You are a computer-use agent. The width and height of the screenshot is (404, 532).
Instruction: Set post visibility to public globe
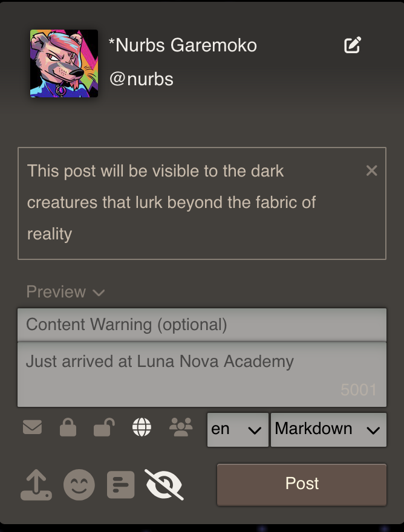(142, 428)
